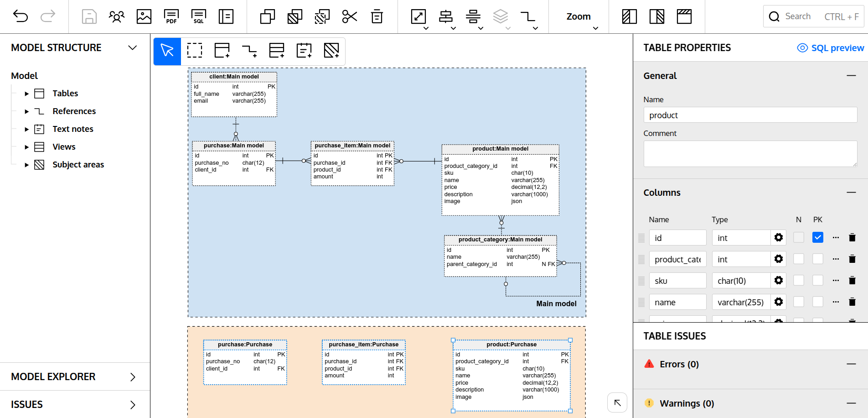868x418 pixels.
Task: Generate SQL script icon
Action: [199, 16]
